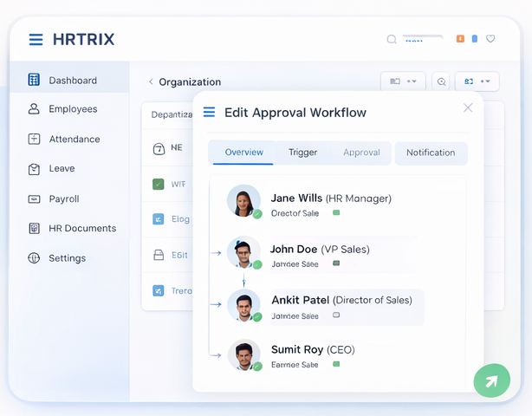
Task: Expand the view layout dropdown near Organization
Action: (x=403, y=81)
